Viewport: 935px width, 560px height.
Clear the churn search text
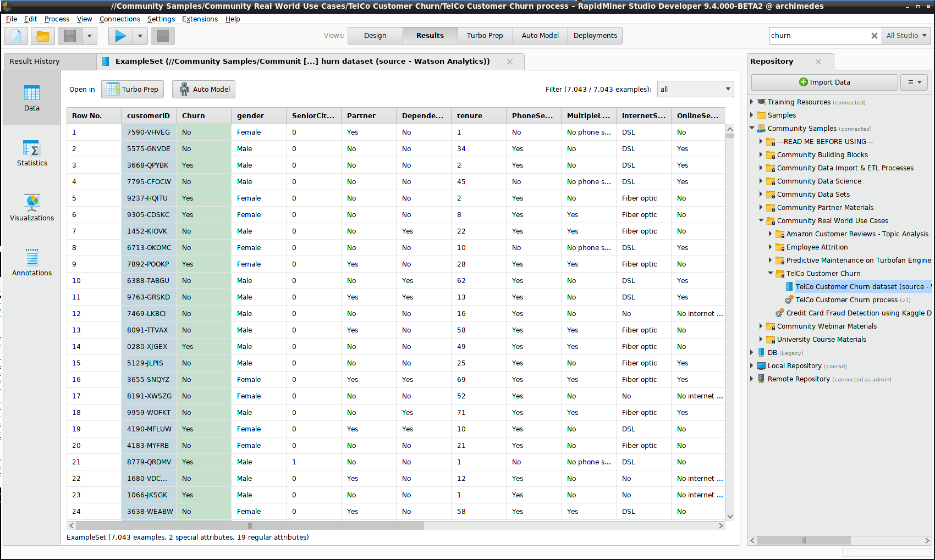874,36
